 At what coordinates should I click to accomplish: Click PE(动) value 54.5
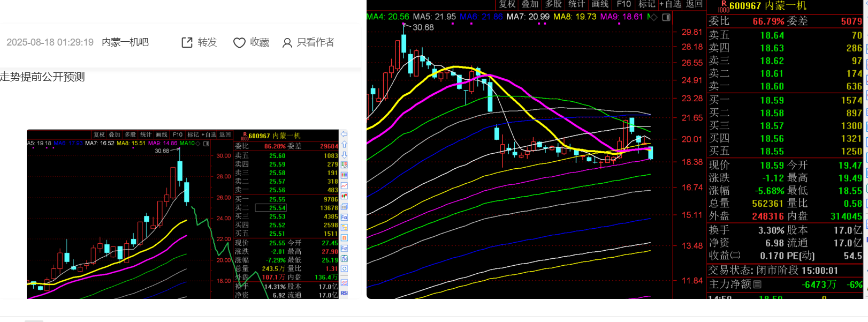click(x=852, y=256)
